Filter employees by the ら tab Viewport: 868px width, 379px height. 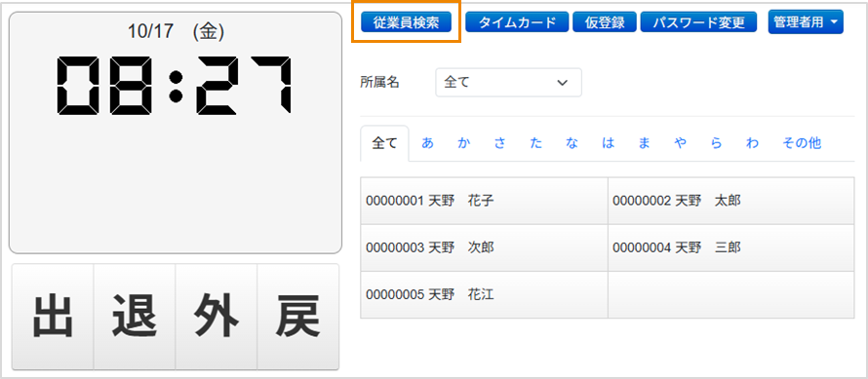716,143
